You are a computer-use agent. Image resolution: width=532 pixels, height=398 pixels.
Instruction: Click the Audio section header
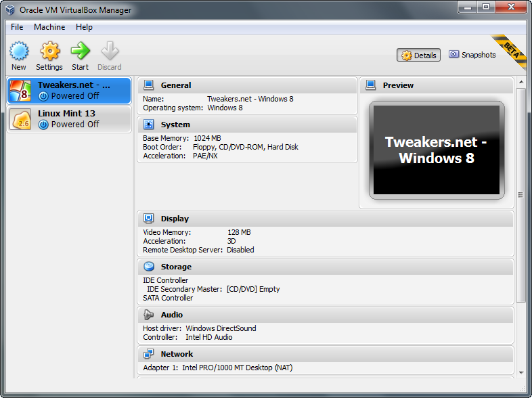326,315
